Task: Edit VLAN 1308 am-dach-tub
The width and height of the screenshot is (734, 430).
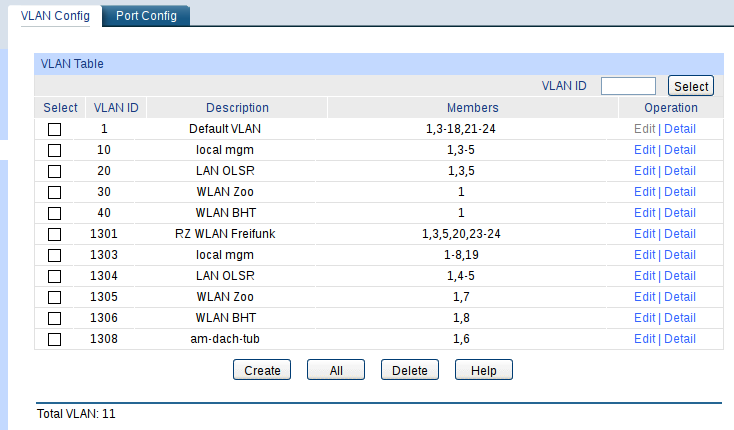Action: [x=645, y=339]
